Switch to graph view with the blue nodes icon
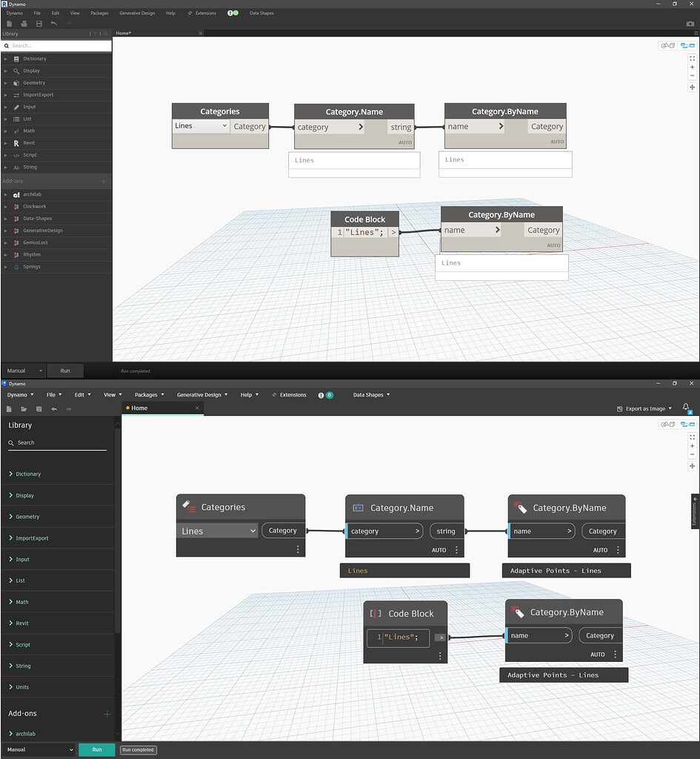 click(x=687, y=425)
